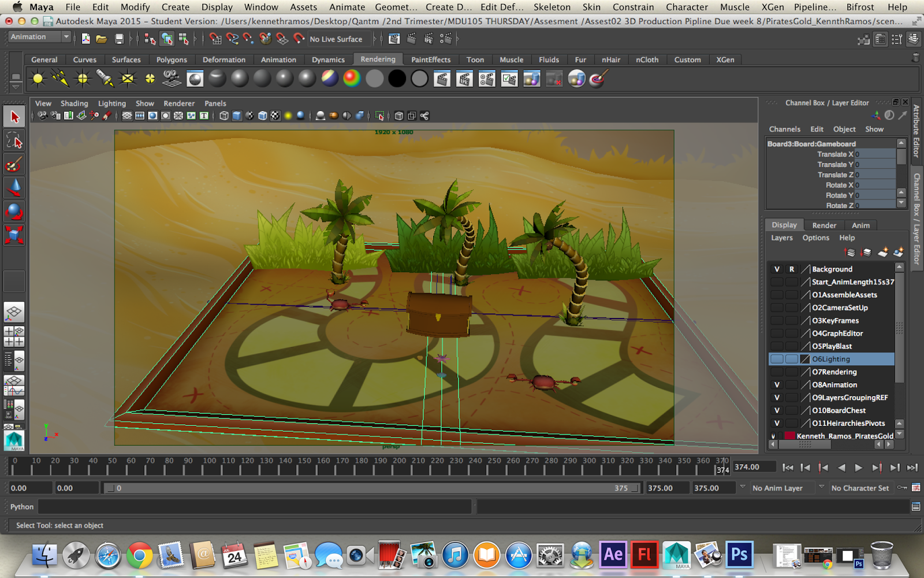The width and height of the screenshot is (924, 578).
Task: Toggle the R render flag on the Background layer
Action: (792, 269)
